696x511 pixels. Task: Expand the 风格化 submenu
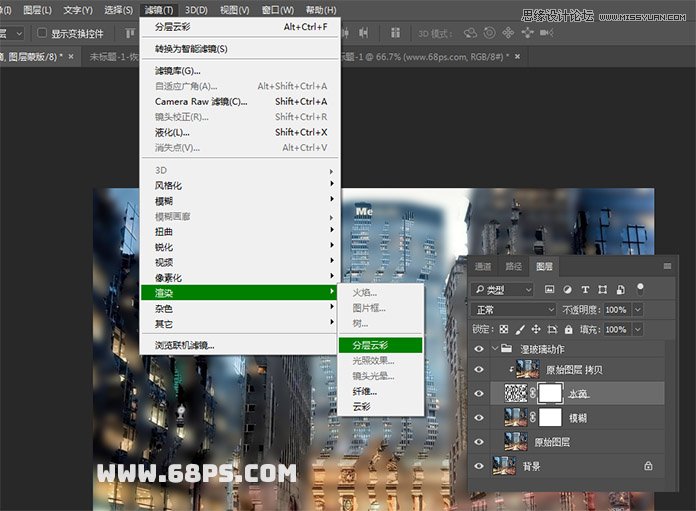pos(240,185)
